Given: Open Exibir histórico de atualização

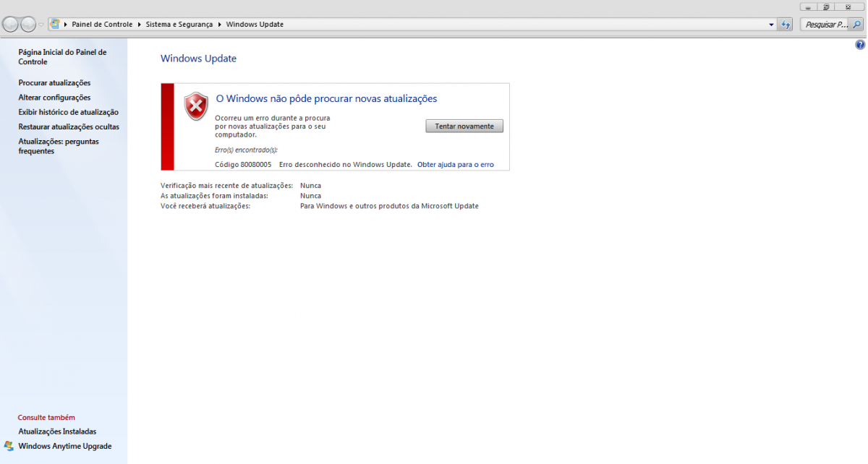Looking at the screenshot, I should point(68,112).
